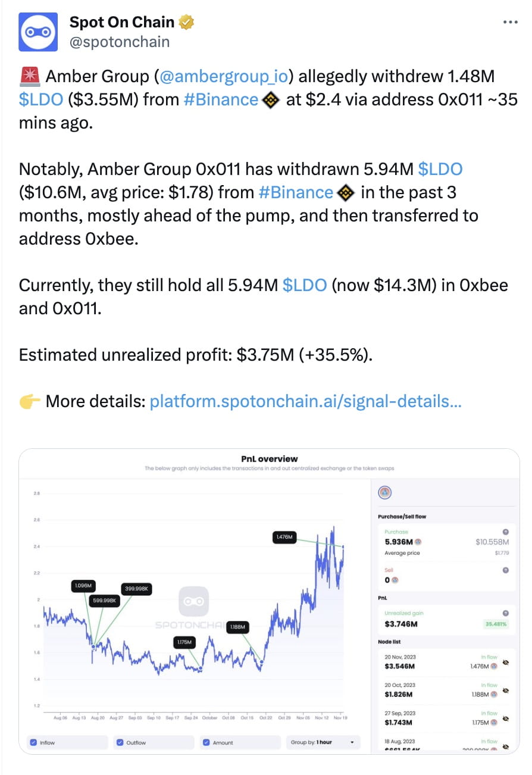Click the verified badge next to Spot On Chain
Screen dimensions: 532x775
click(186, 23)
